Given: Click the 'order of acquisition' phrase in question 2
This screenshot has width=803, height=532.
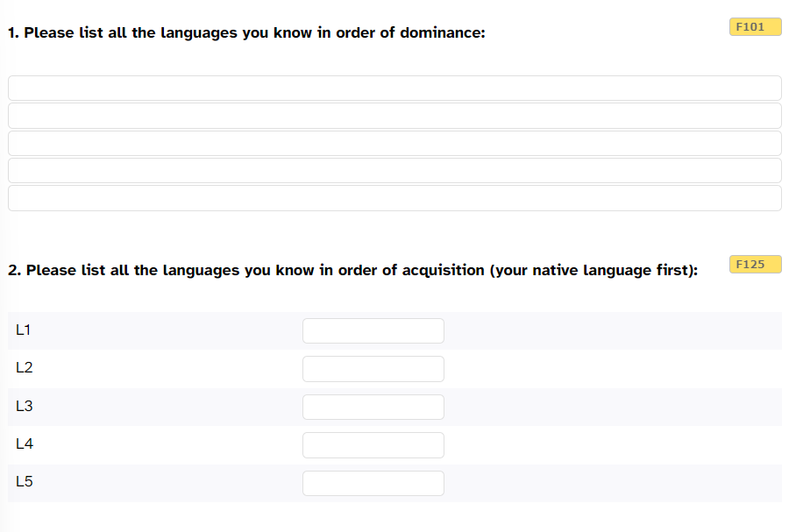Looking at the screenshot, I should point(411,270).
